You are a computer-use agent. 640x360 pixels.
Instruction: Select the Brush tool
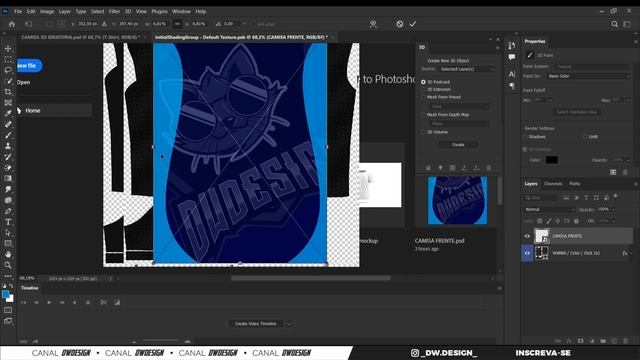coord(8,135)
